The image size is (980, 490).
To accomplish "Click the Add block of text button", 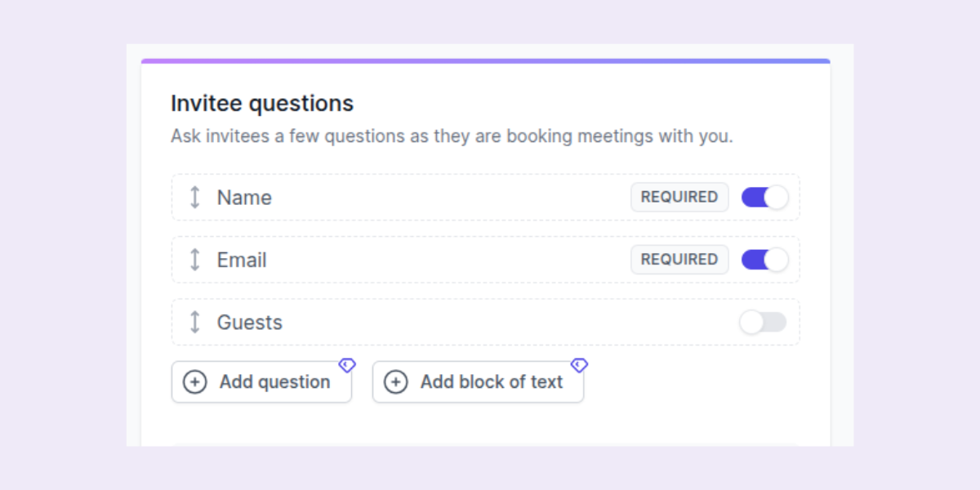I will click(478, 381).
